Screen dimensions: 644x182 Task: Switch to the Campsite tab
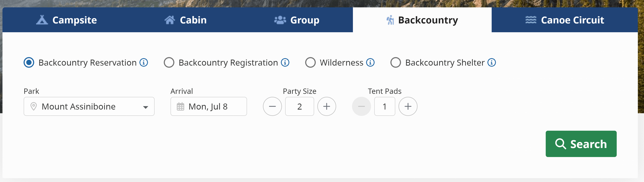[x=66, y=20]
